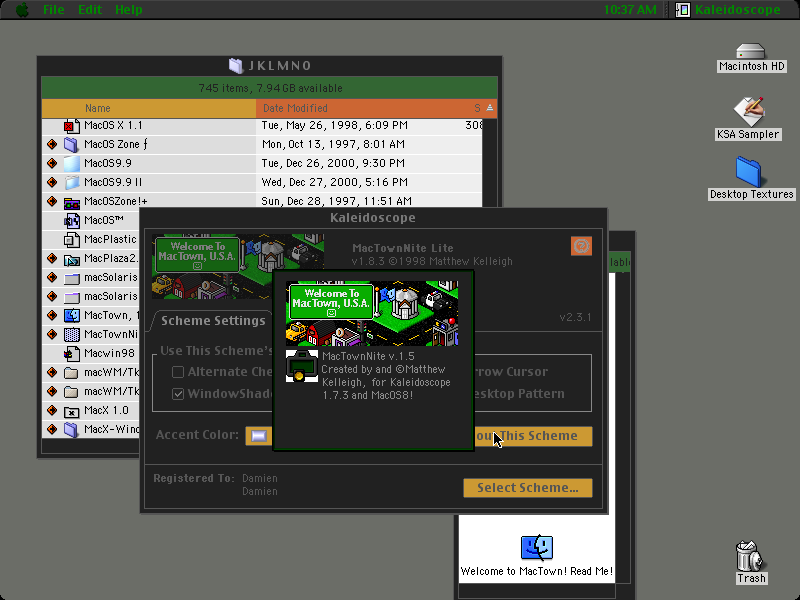Expand the MacX-Wind folder row
The image size is (800, 600).
coord(52,429)
